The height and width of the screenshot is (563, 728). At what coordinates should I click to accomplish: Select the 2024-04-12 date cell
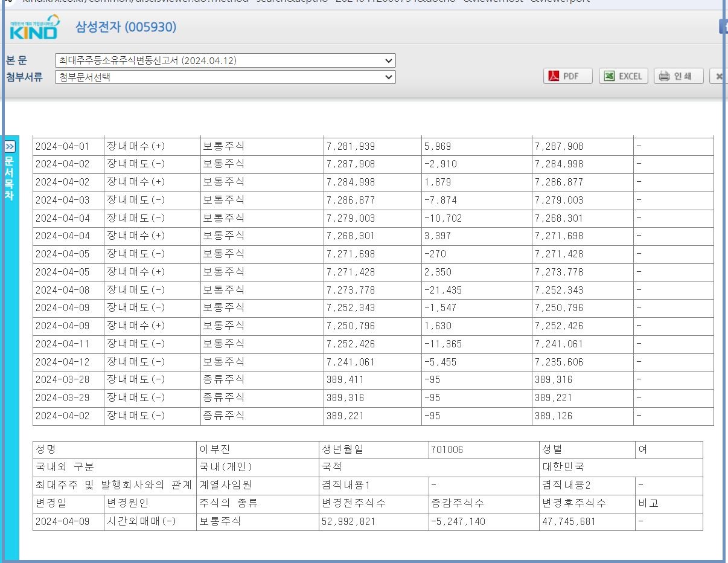(68, 362)
